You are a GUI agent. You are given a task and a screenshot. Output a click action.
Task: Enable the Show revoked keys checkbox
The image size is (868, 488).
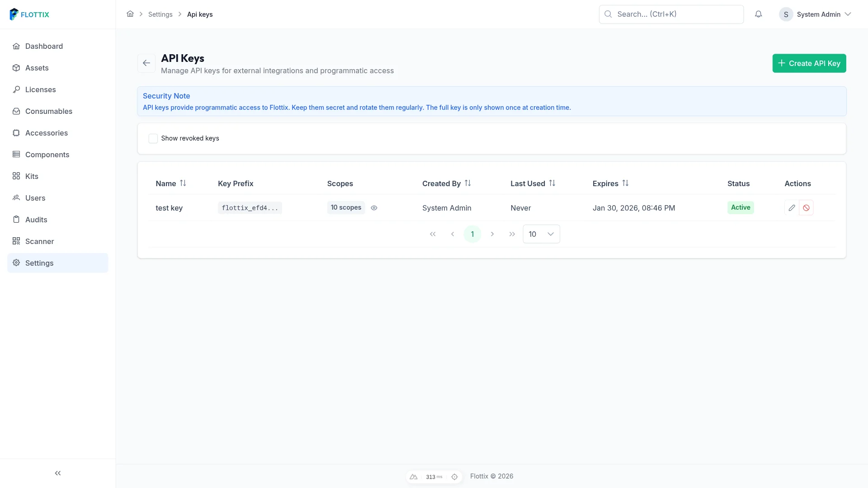[x=153, y=138]
